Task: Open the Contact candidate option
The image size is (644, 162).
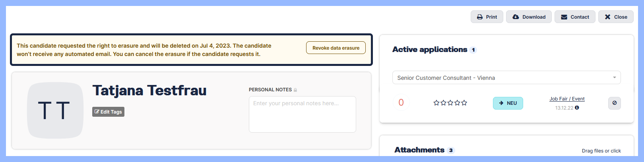Action: (x=575, y=17)
